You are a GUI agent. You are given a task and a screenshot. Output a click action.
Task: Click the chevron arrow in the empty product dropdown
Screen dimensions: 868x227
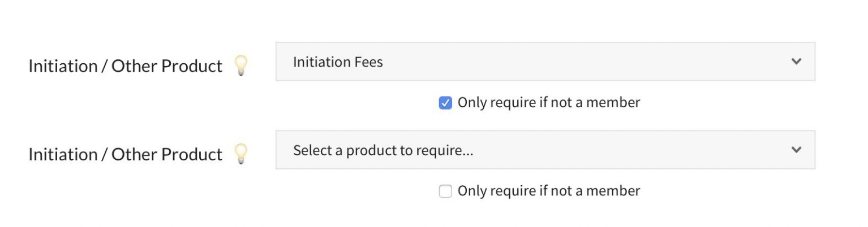click(x=796, y=150)
